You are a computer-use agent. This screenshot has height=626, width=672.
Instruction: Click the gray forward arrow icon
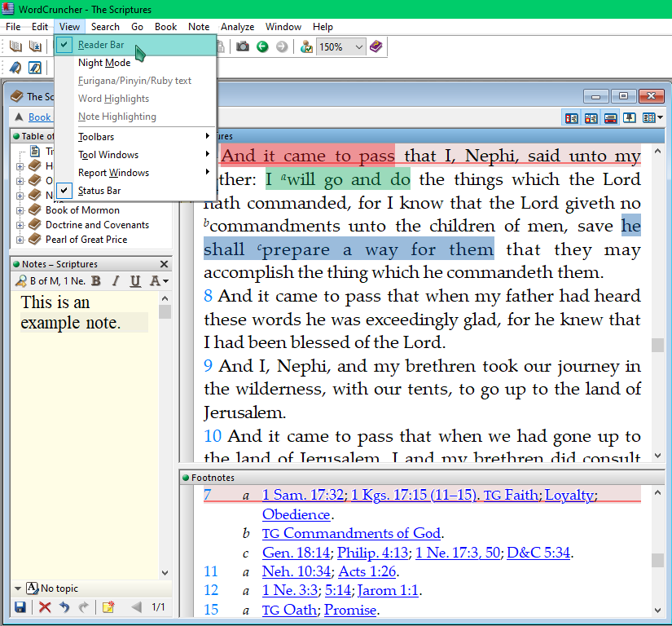pos(282,46)
